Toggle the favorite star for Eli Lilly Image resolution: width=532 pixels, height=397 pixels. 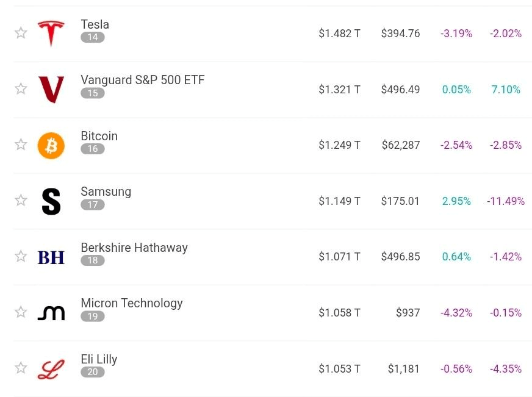(21, 368)
